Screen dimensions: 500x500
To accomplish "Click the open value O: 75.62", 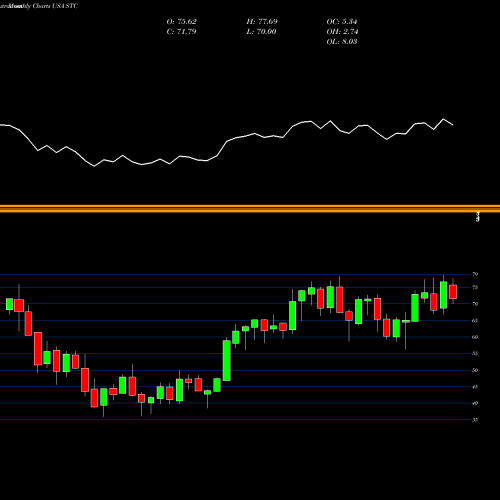I will pyautogui.click(x=181, y=22).
